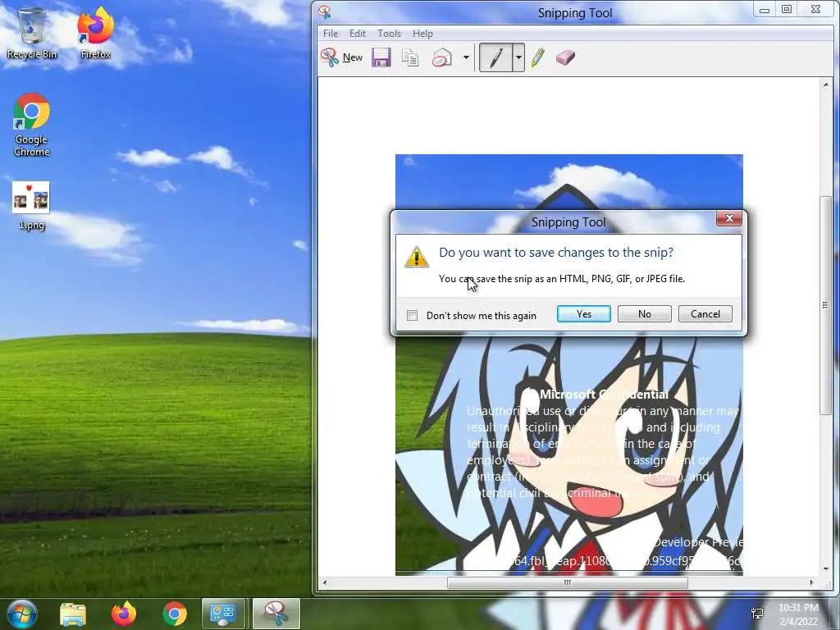Select the Pen tool
The image size is (840, 630).
[x=496, y=57]
